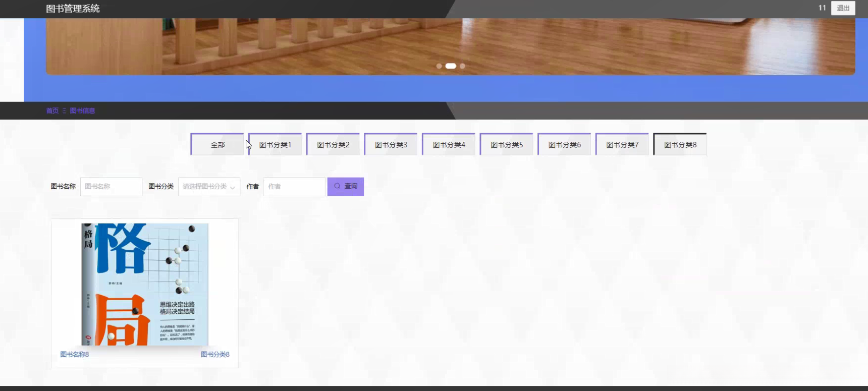
Task: Open the 请选择图书分类 dropdown
Action: [209, 187]
